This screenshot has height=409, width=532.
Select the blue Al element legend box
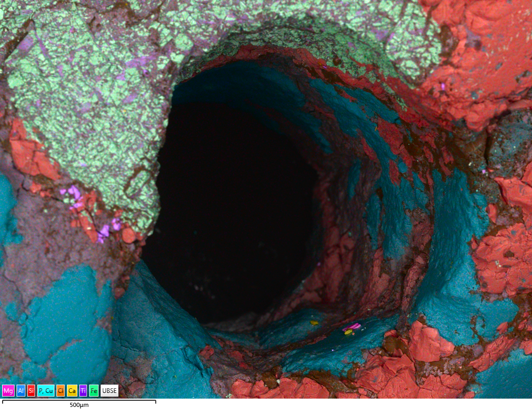pos(21,390)
